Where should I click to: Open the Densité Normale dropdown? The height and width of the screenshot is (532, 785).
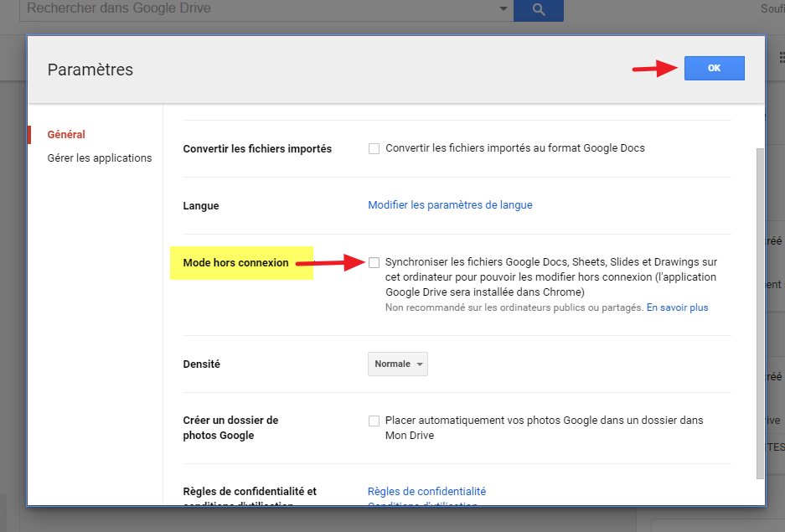point(398,364)
